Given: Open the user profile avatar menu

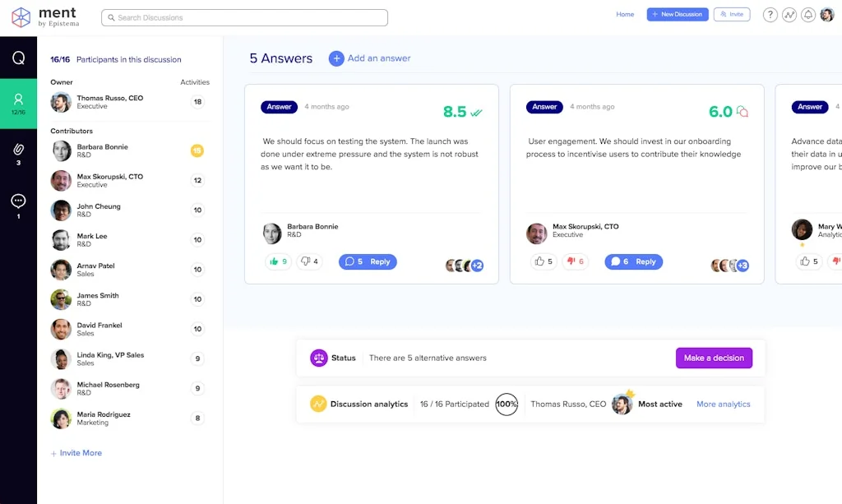Looking at the screenshot, I should [x=827, y=15].
